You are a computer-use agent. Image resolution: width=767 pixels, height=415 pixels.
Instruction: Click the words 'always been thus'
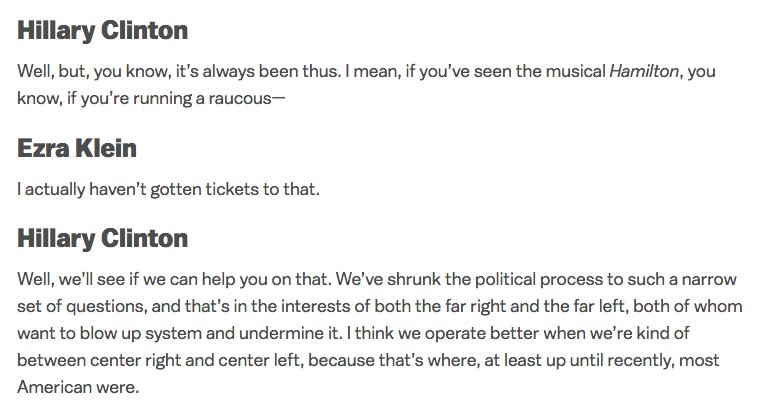pos(271,72)
